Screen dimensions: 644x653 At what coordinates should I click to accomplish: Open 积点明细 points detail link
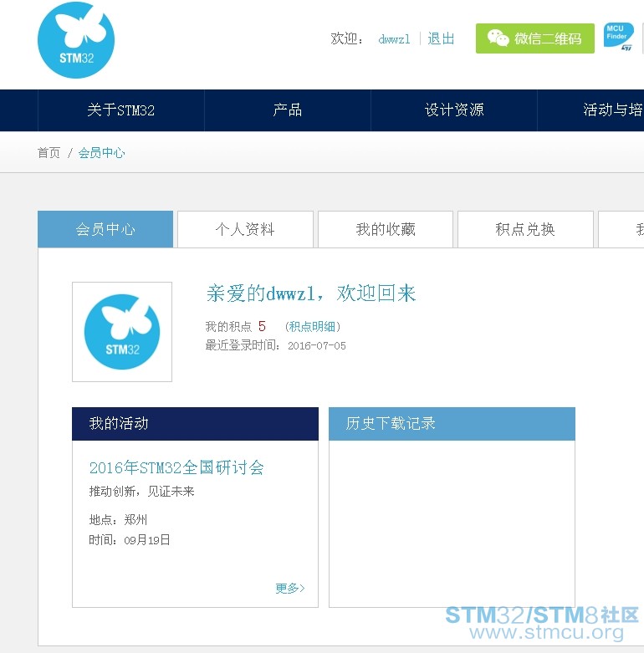tap(313, 326)
